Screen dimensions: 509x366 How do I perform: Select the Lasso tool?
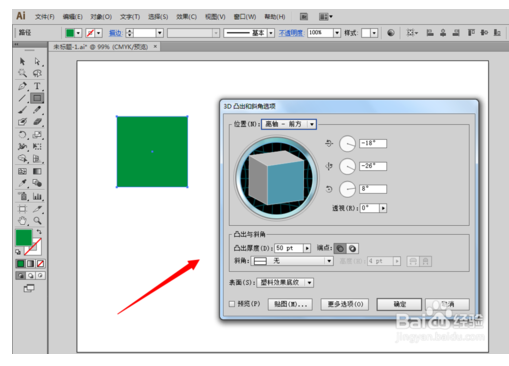(x=37, y=73)
